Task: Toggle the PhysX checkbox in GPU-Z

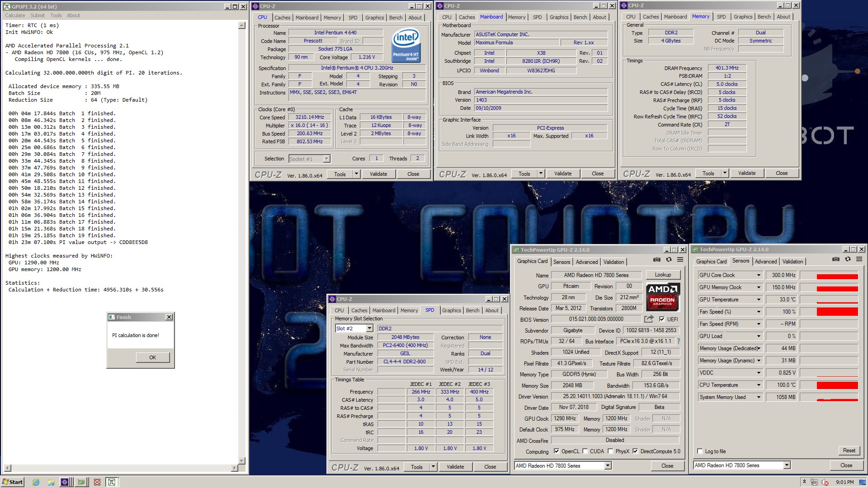Action: pos(610,451)
